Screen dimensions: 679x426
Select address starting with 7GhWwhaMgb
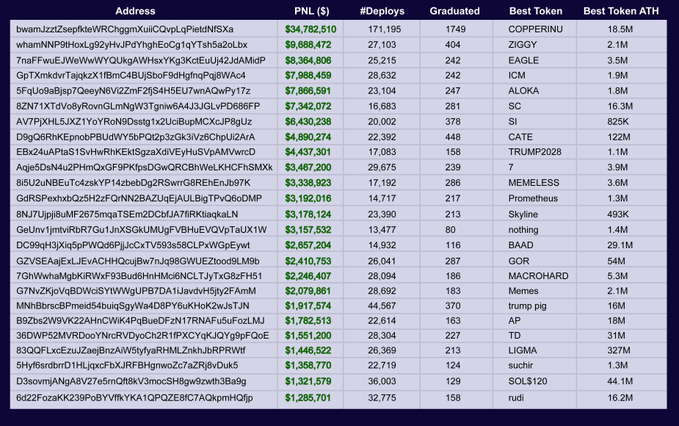139,276
